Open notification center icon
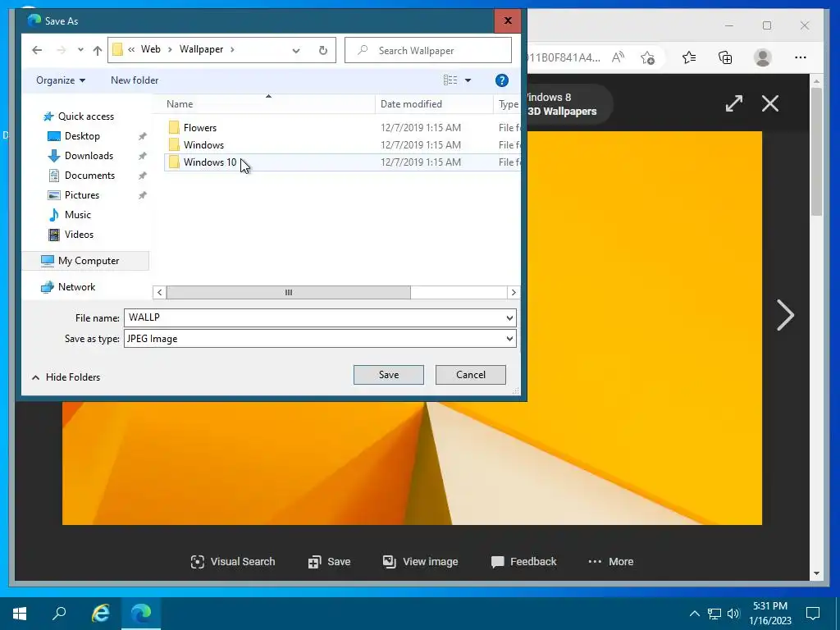Screen dimensions: 840x630 click(813, 614)
